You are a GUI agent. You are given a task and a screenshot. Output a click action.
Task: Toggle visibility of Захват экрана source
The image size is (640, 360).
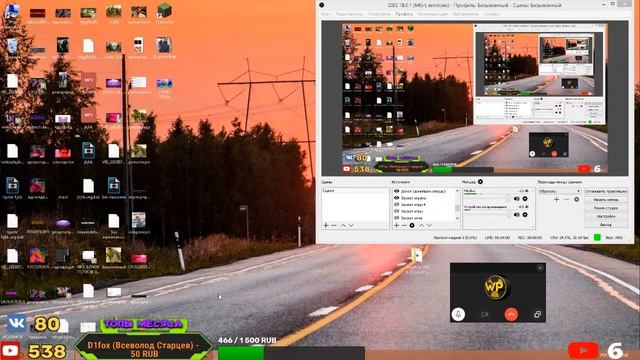pos(396,198)
